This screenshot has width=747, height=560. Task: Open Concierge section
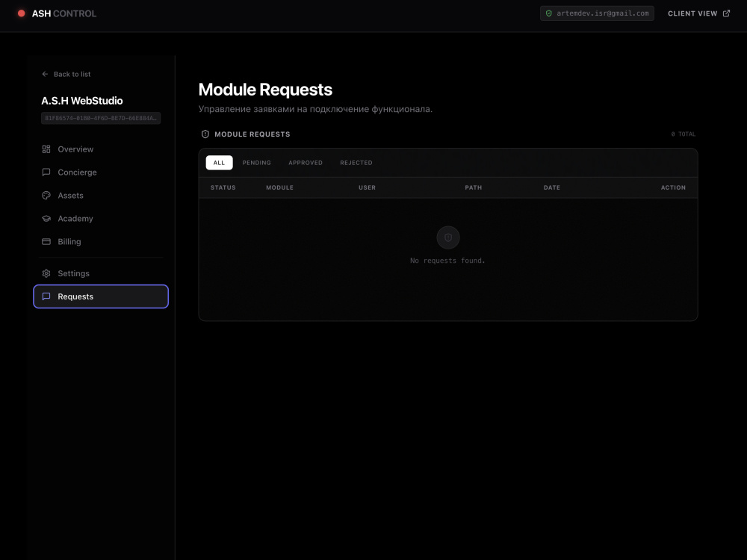point(101,172)
